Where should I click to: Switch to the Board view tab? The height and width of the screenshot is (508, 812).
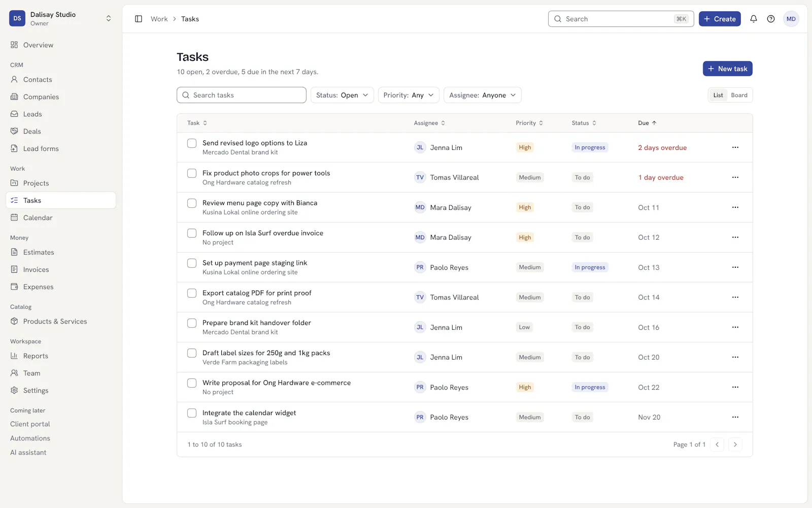click(739, 95)
